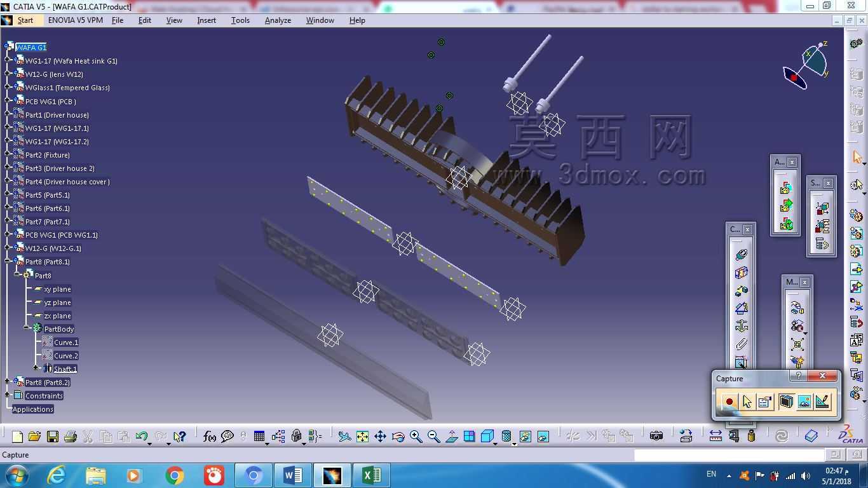
Task: Click the Fix Component anchor icon
Action: click(x=741, y=326)
